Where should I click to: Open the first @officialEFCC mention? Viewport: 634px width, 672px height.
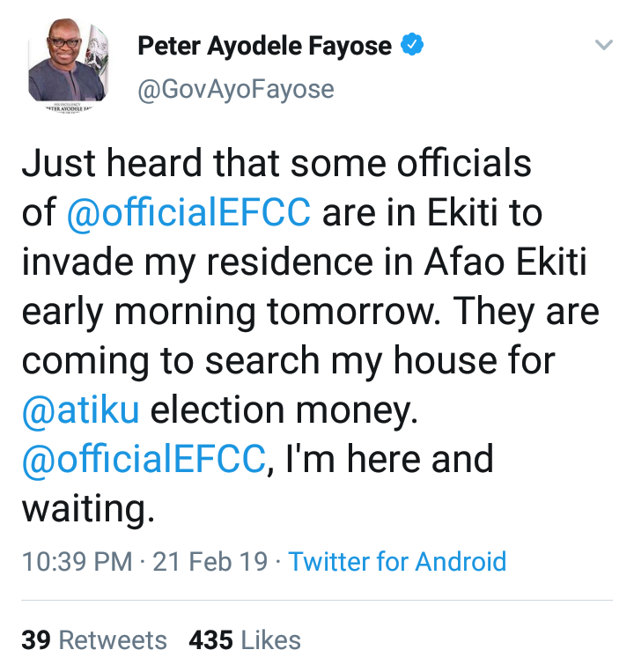pos(189,212)
